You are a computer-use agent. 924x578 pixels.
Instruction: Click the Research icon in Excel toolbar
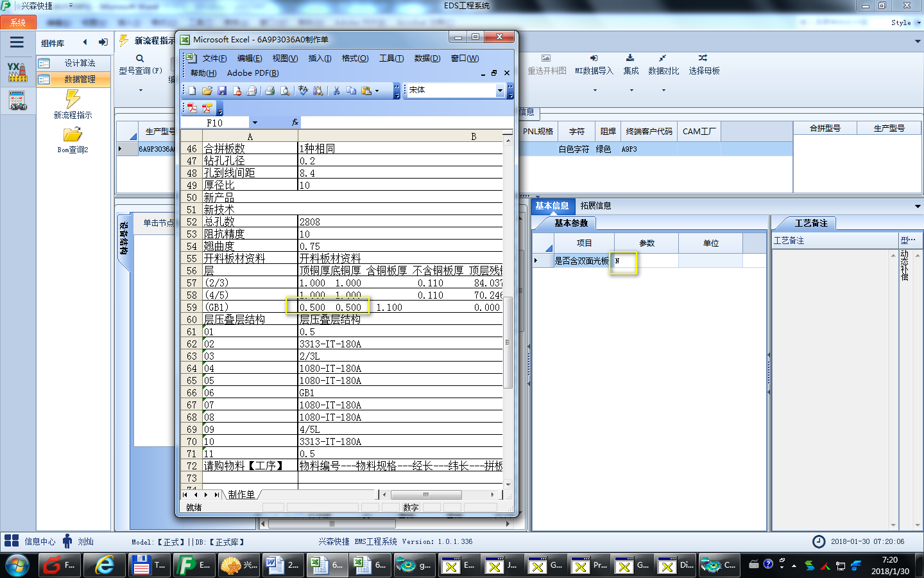click(318, 91)
